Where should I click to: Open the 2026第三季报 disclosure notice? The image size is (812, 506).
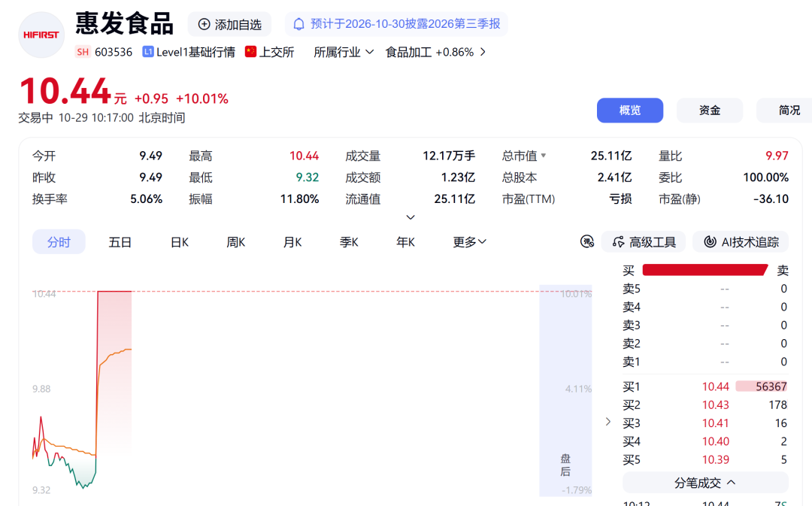397,24
